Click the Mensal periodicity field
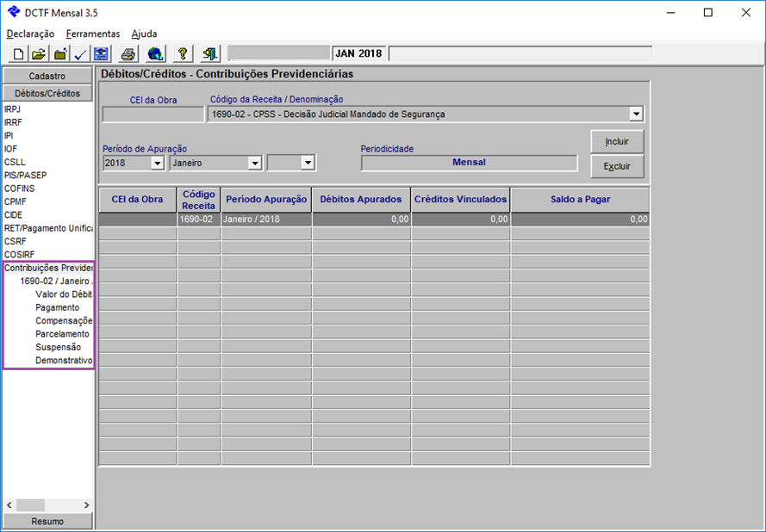766x532 pixels. 469,163
